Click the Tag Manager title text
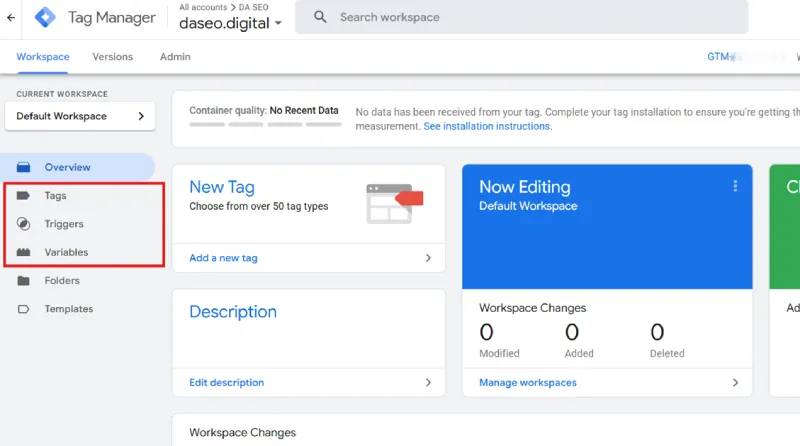The height and width of the screenshot is (446, 800). pos(112,17)
